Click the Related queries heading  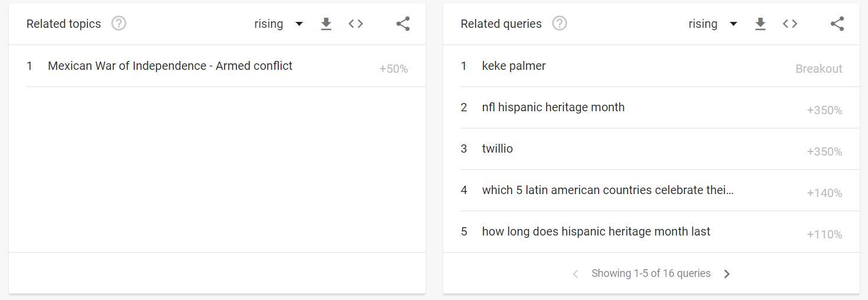501,24
